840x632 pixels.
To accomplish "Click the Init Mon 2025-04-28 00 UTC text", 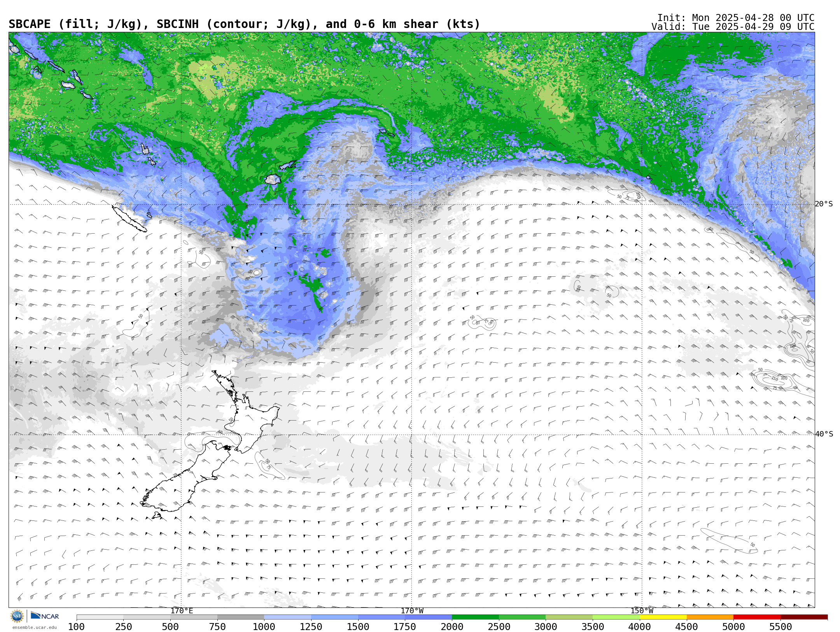I will pos(735,18).
